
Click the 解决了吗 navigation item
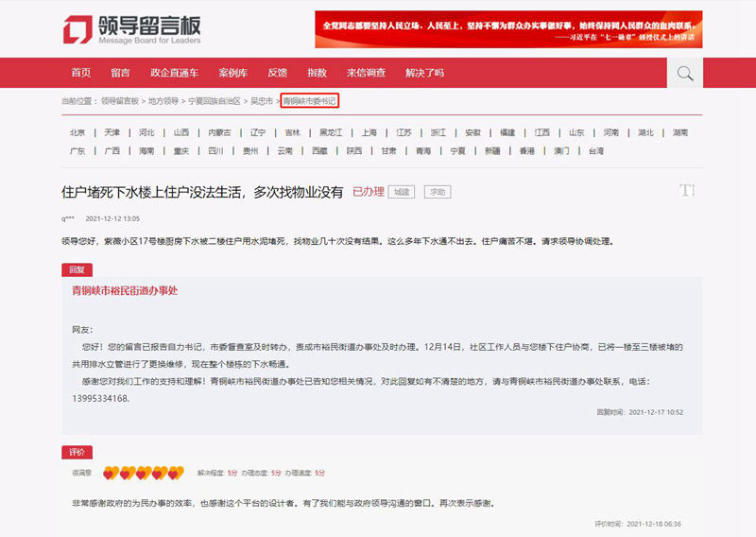click(424, 73)
